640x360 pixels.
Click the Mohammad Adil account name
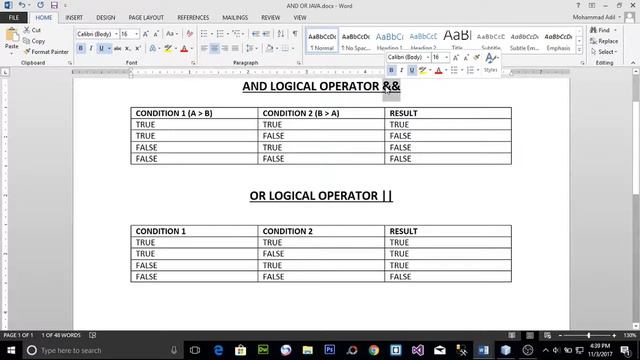pyautogui.click(x=593, y=17)
